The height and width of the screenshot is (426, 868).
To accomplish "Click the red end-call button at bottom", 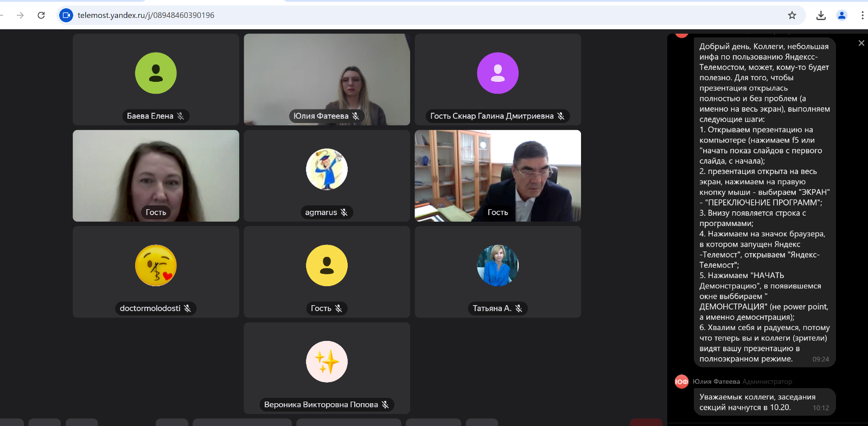I will click(x=646, y=422).
